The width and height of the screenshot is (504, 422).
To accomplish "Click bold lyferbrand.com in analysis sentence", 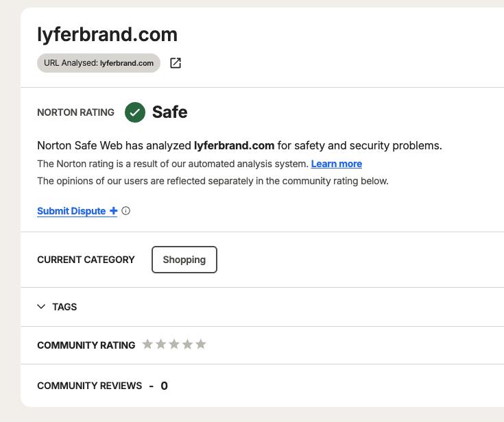I will (235, 145).
